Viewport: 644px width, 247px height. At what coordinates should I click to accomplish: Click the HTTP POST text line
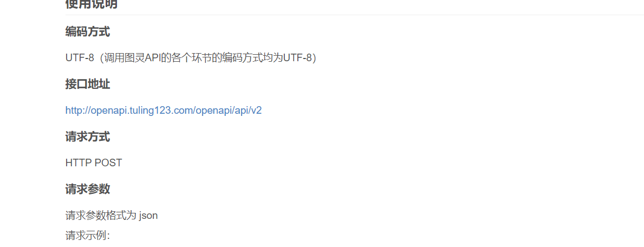click(x=94, y=162)
